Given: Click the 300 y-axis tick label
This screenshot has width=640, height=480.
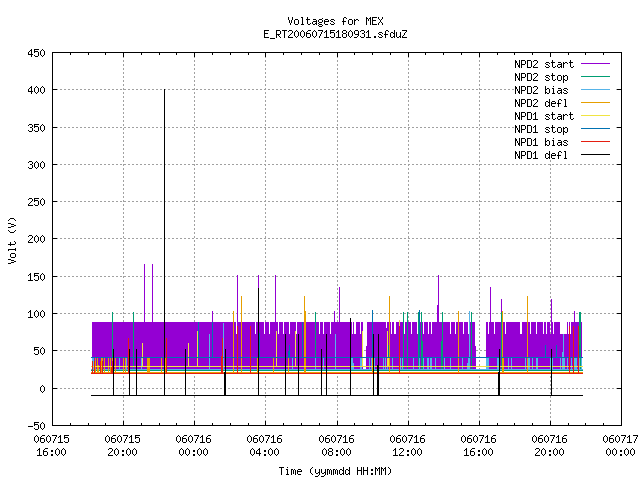Looking at the screenshot, I should click(x=36, y=165).
